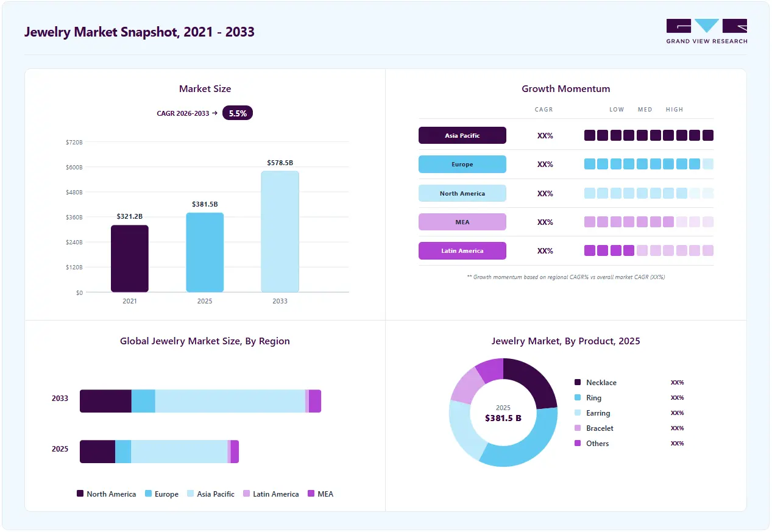Click the Latin America momentum indicator blocks
Image resolution: width=772 pixels, height=532 pixels.
click(x=649, y=250)
